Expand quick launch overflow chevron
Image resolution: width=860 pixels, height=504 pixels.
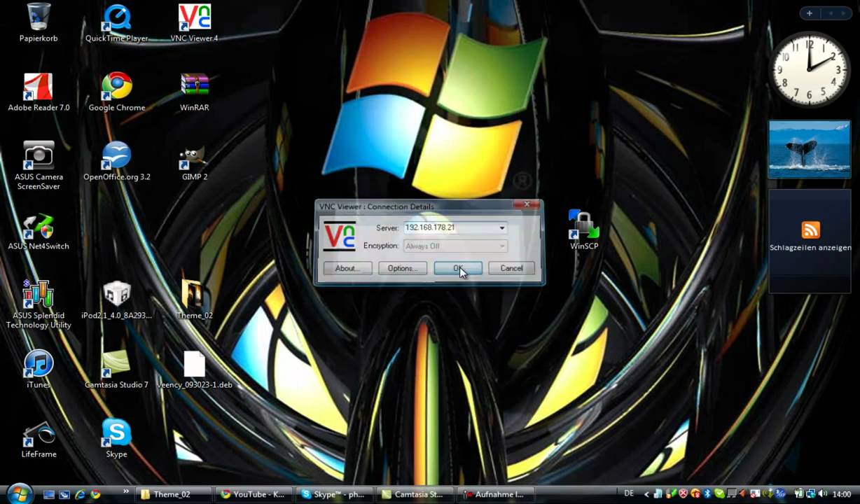tap(126, 491)
